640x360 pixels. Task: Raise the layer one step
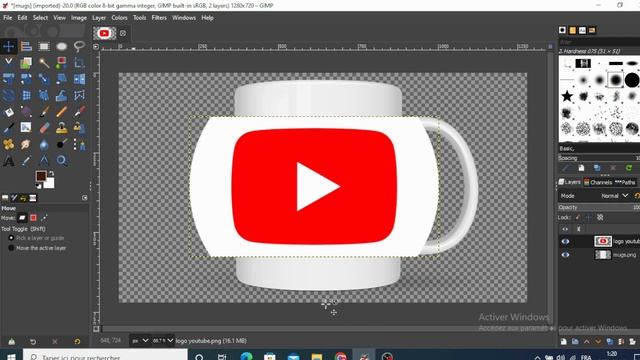(587, 342)
